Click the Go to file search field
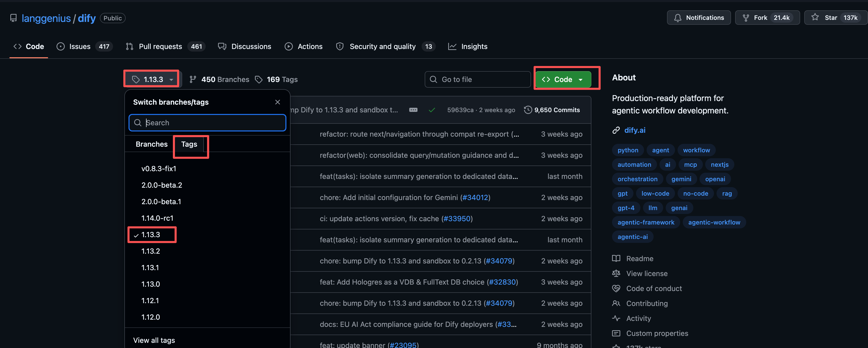Image resolution: width=868 pixels, height=348 pixels. 477,79
